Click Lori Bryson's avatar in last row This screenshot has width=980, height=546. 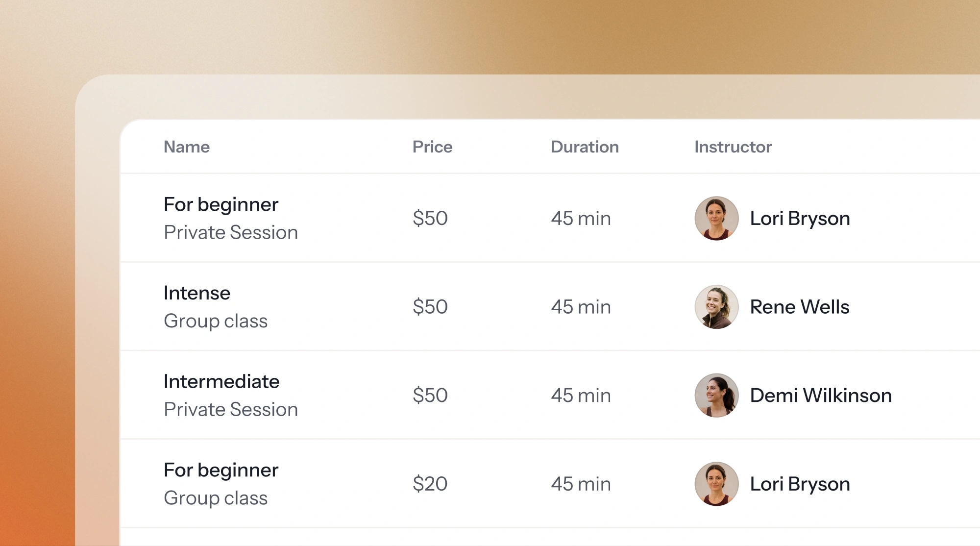pyautogui.click(x=716, y=484)
